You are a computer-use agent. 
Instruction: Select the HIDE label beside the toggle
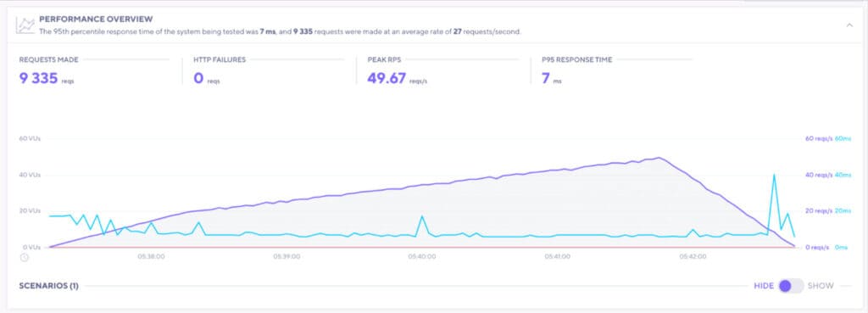coord(764,286)
